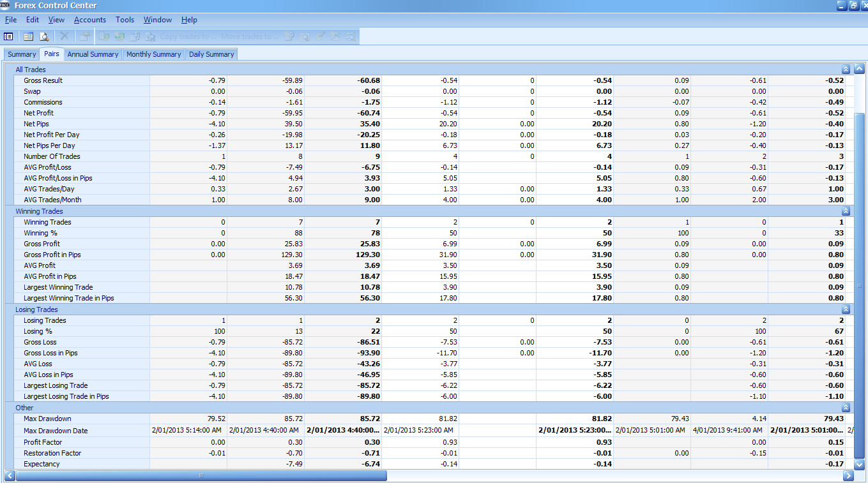This screenshot has width=868, height=483.
Task: Open the Monthly Summary tab
Action: click(x=153, y=54)
